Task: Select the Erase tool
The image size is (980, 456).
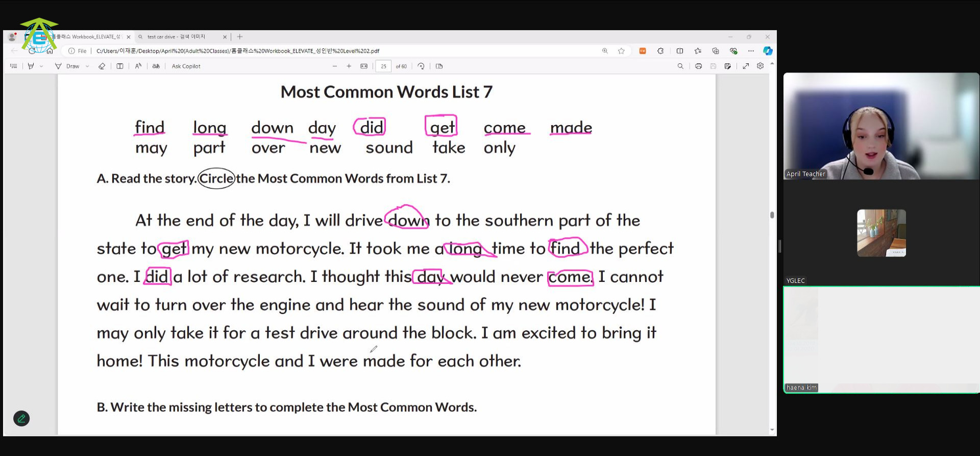Action: [102, 66]
